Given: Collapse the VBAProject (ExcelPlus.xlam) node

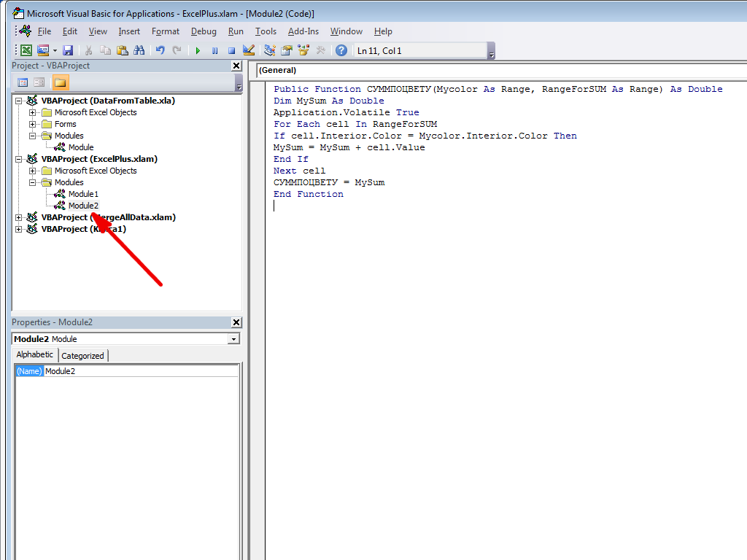Looking at the screenshot, I should (18, 160).
